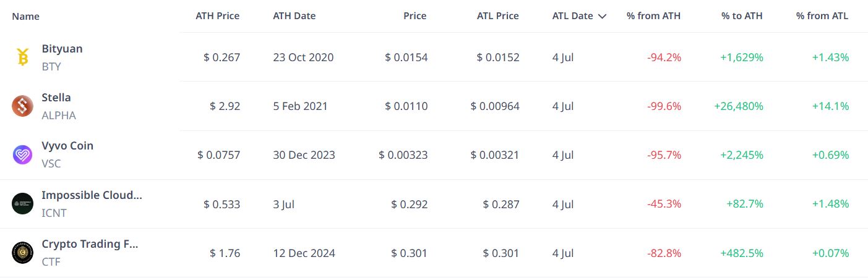Open the Stella coin page link
Screen dimensions: 868x278
click(x=56, y=98)
